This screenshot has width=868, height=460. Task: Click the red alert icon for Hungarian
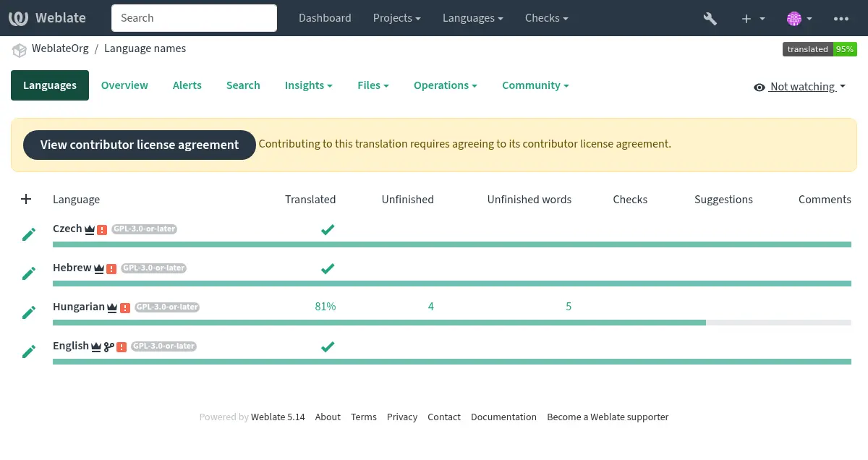125,308
